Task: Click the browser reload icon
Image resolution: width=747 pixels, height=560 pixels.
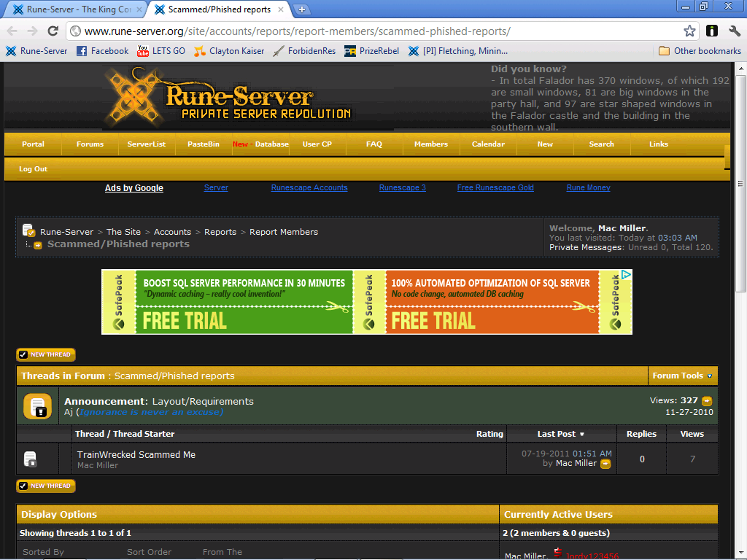Action: [53, 31]
